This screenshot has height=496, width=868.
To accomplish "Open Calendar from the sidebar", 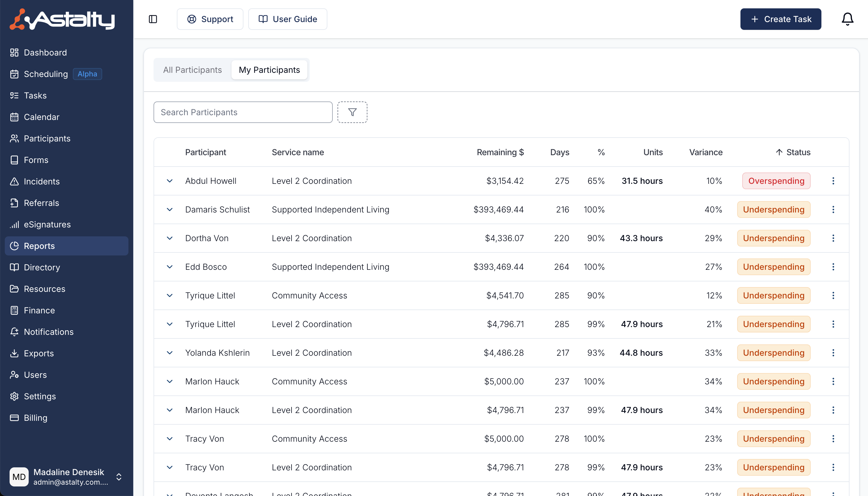I will click(67, 117).
